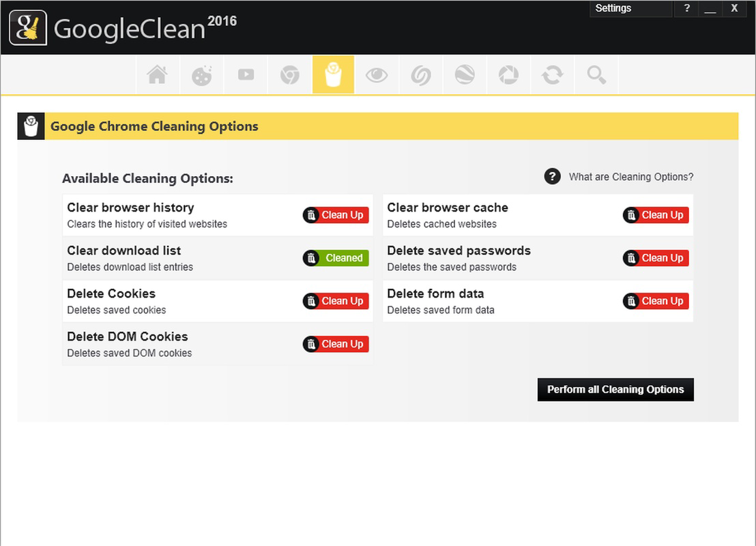Select 'Delete Cookies' title text
The height and width of the screenshot is (546, 756).
coord(111,293)
